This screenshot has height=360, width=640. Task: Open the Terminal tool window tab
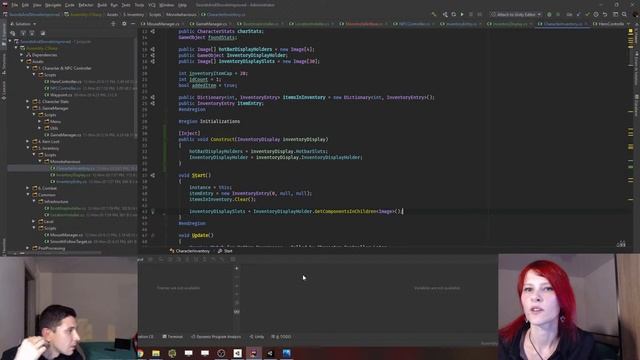coord(173,337)
